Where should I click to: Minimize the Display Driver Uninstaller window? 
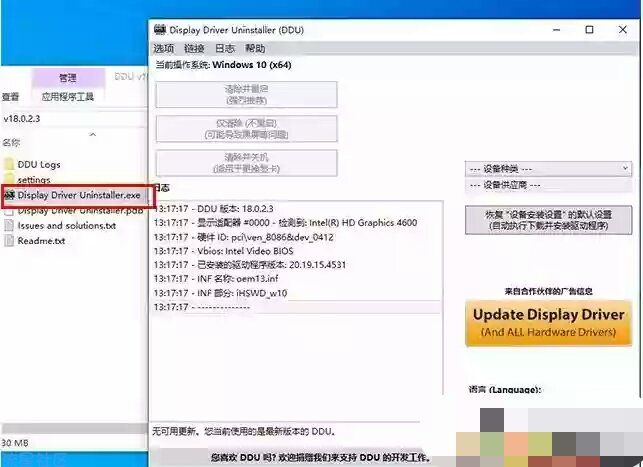[556, 30]
